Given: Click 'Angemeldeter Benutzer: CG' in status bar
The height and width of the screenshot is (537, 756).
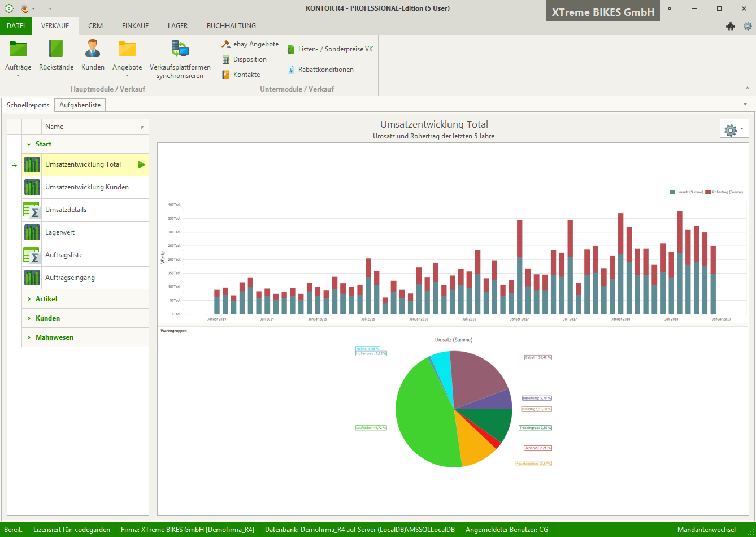Looking at the screenshot, I should tap(507, 530).
